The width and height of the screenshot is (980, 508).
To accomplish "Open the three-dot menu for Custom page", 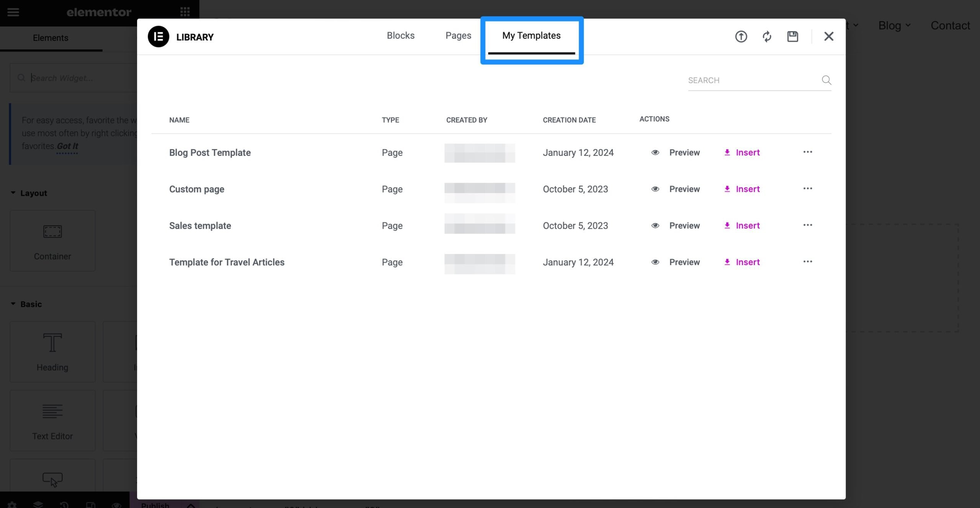I will (808, 188).
